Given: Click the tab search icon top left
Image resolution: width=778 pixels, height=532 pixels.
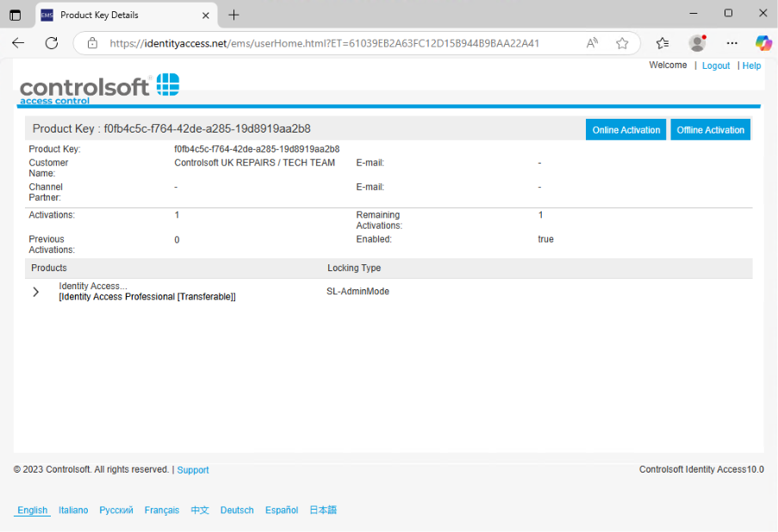Looking at the screenshot, I should [15, 15].
